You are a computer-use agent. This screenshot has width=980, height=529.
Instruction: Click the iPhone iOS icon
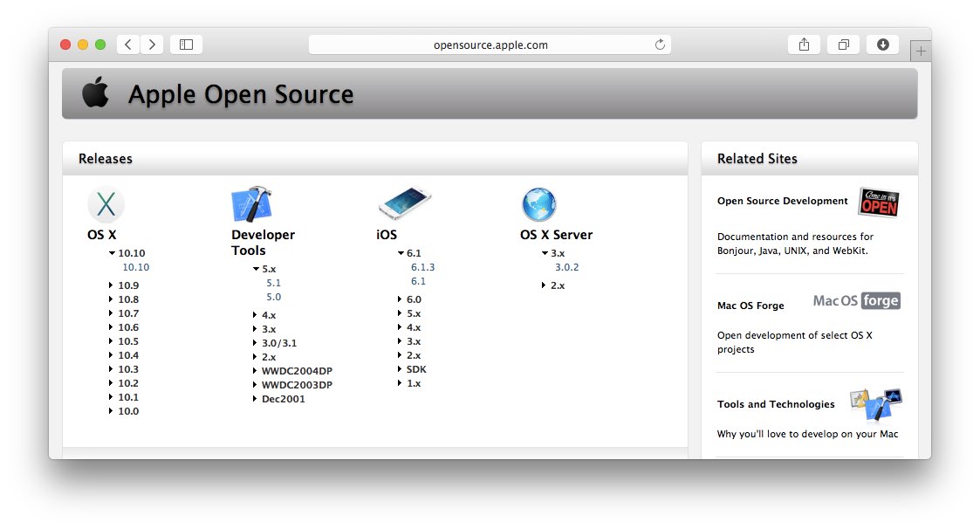pos(404,203)
